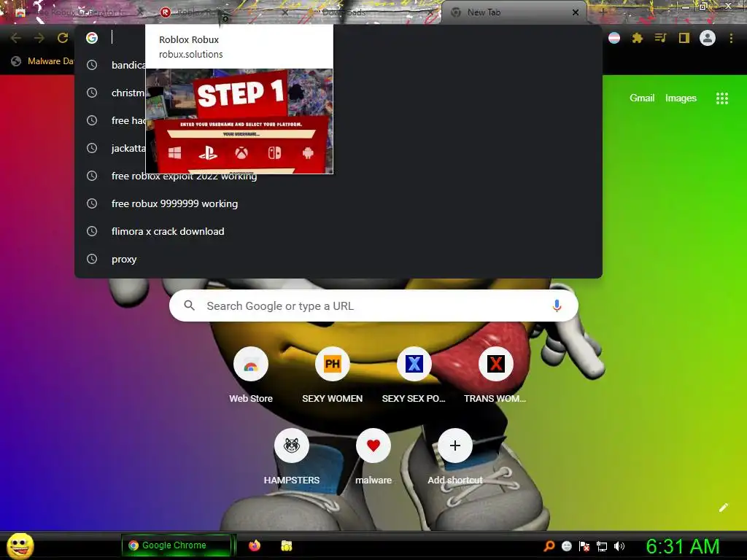Screen dimensions: 747x560
Task: Open Gmail link
Action: click(642, 98)
